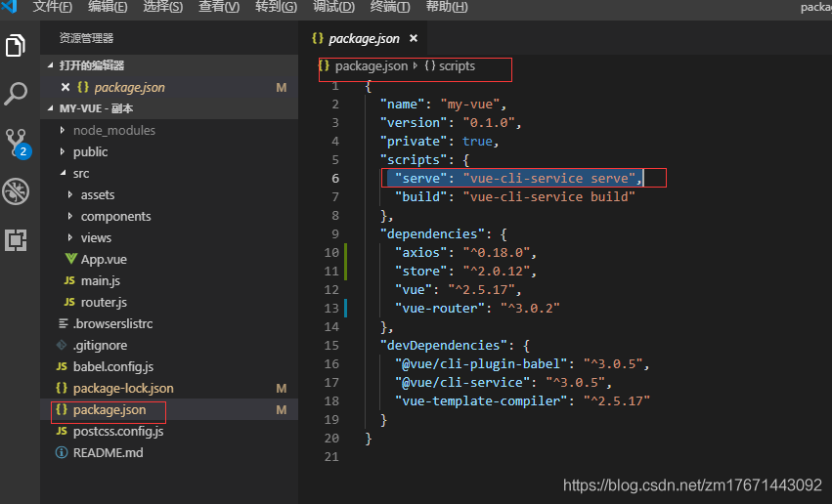The height and width of the screenshot is (504, 832).
Task: Expand the node_modules folder
Action: point(113,130)
